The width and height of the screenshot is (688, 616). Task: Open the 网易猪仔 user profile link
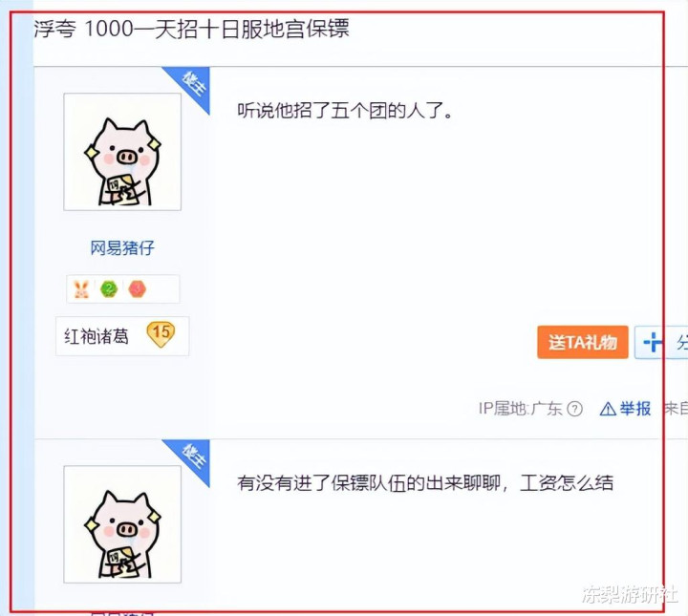click(x=122, y=248)
